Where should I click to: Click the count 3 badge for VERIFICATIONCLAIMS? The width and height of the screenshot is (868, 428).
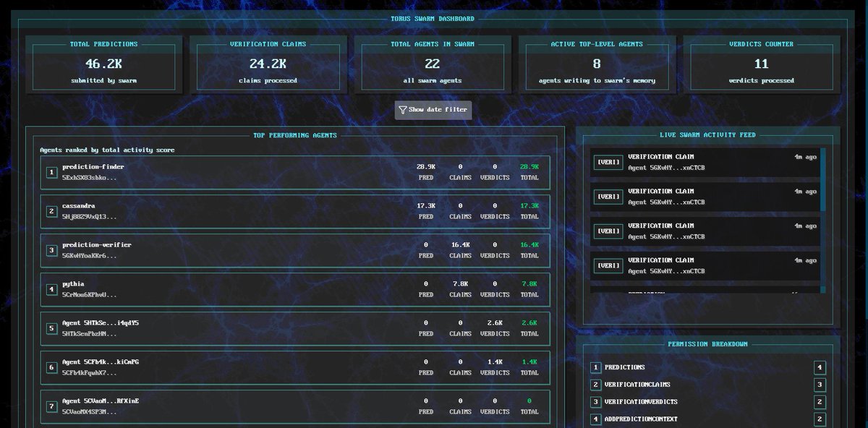tap(820, 385)
